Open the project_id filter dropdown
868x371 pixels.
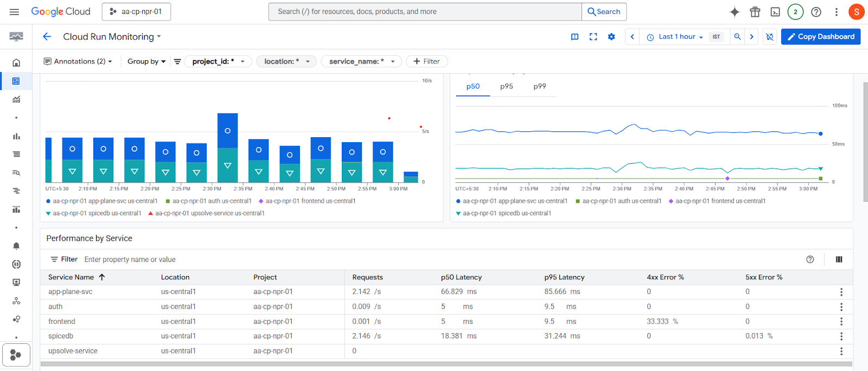218,61
